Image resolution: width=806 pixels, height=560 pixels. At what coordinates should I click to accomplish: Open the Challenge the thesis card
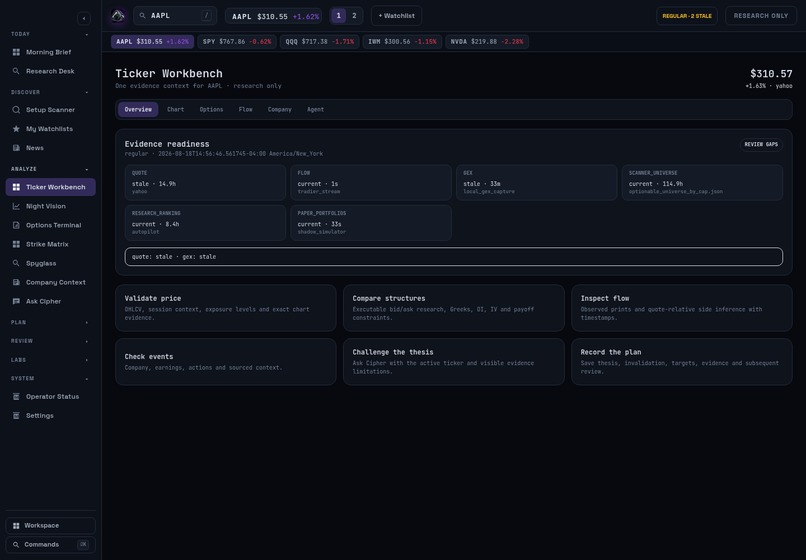click(453, 362)
